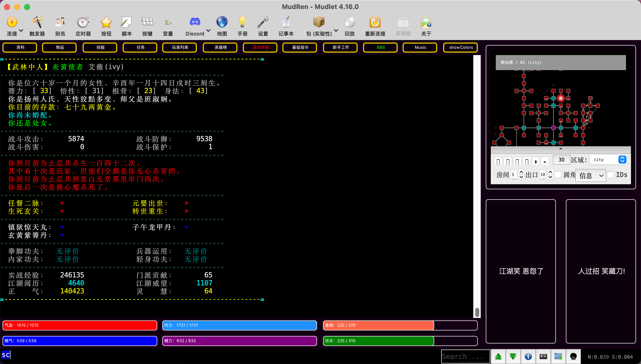Toggle the 3D map view button
Viewport: 641px width, 364px height.
pyautogui.click(x=561, y=160)
